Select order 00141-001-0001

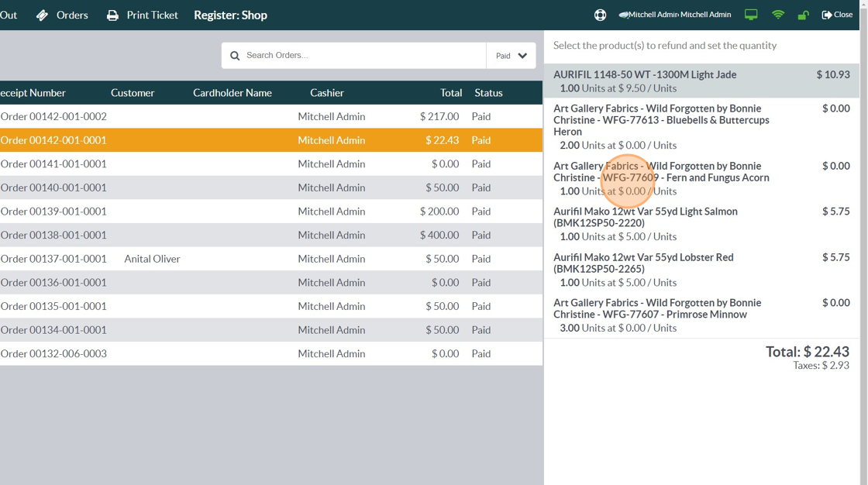pos(271,164)
